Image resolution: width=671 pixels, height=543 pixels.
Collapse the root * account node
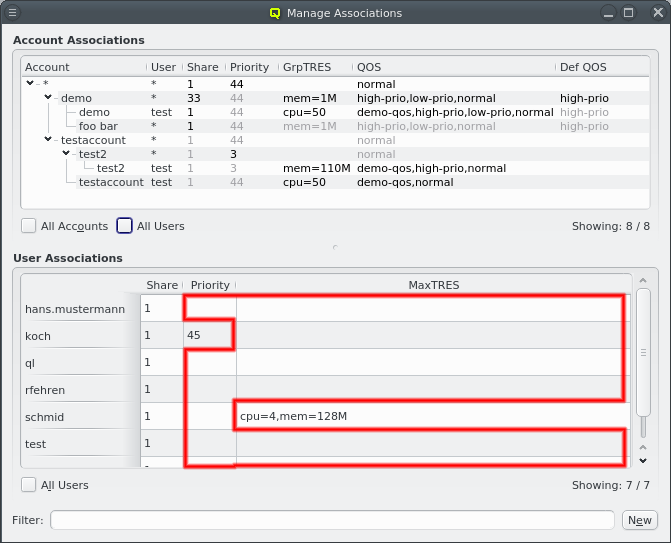(30, 83)
